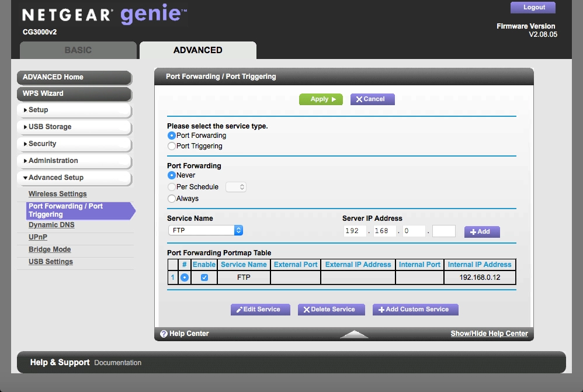Image resolution: width=583 pixels, height=392 pixels.
Task: Click the Service Name column header
Action: [244, 265]
